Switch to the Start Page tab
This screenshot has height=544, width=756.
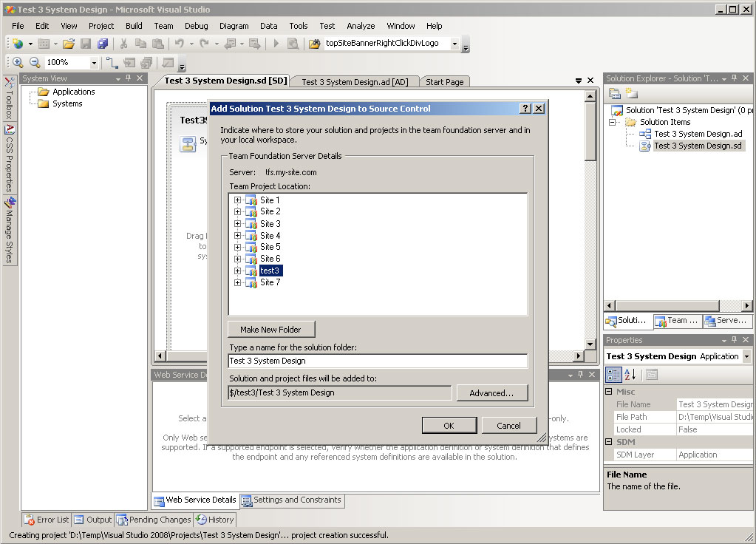click(x=445, y=82)
